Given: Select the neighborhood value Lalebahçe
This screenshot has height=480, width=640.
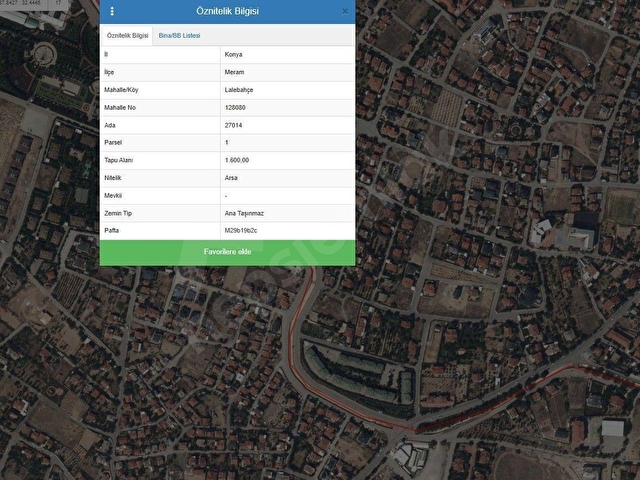Looking at the screenshot, I should click(239, 90).
